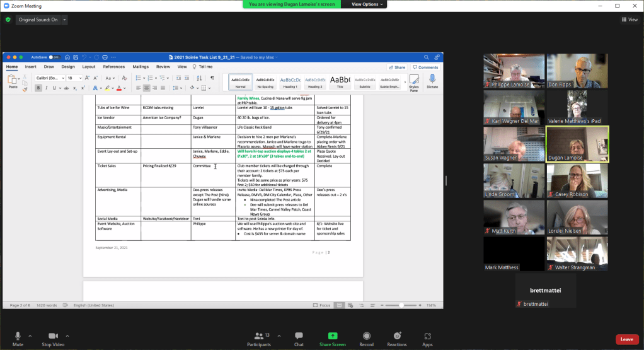644x350 pixels.
Task: Open the View Options dropdown
Action: [365, 4]
